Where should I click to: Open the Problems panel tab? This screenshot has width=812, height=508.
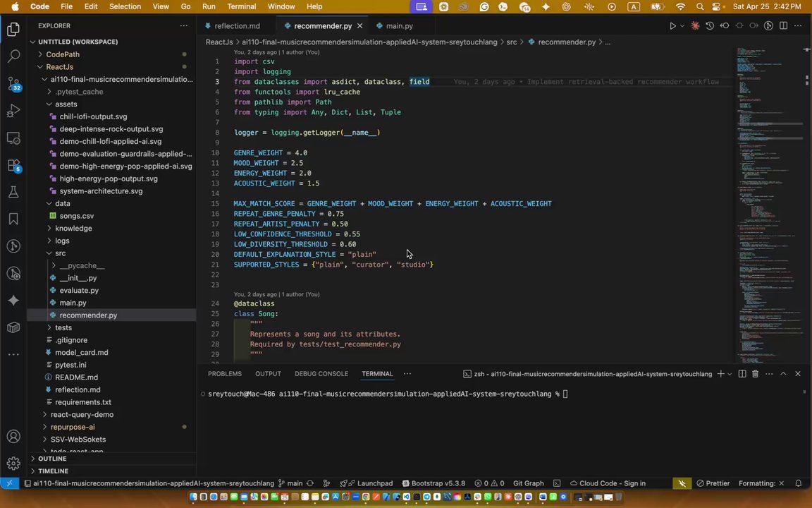tap(224, 374)
